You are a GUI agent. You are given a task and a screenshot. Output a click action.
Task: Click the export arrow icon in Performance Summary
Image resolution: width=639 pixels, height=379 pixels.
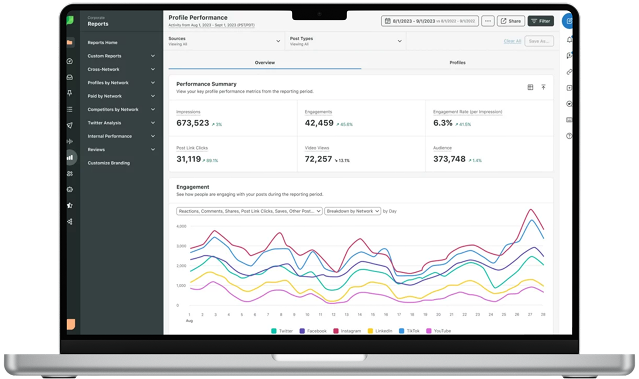[x=543, y=87]
